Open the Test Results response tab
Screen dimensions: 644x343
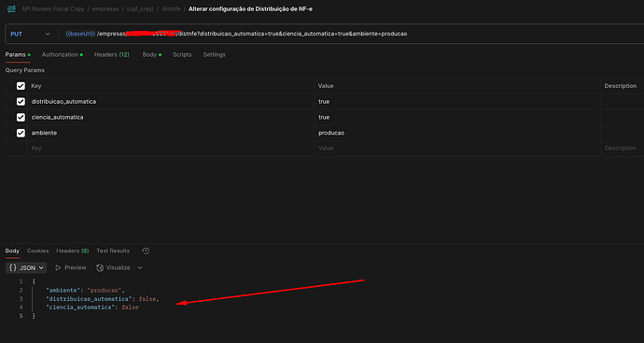click(x=113, y=250)
